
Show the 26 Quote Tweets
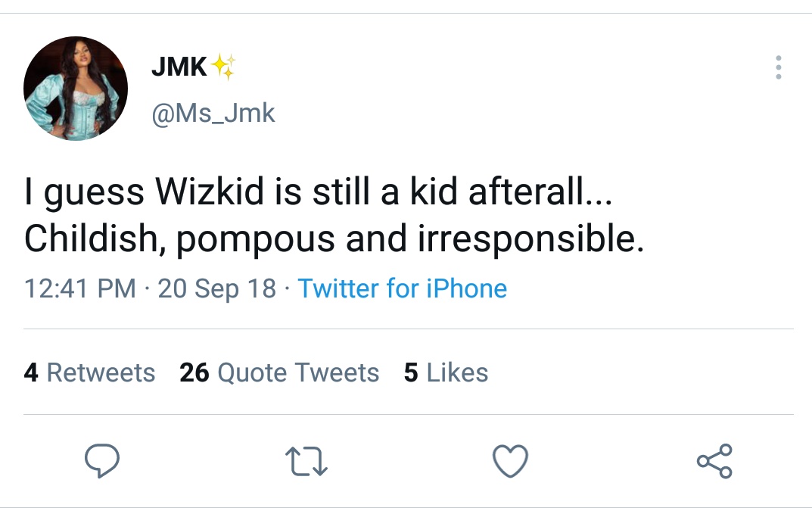279,372
